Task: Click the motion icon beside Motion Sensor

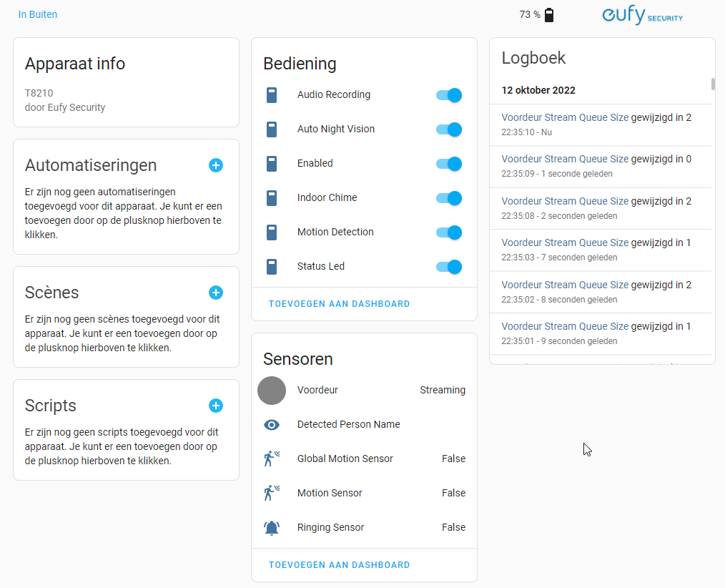Action: 272,492
